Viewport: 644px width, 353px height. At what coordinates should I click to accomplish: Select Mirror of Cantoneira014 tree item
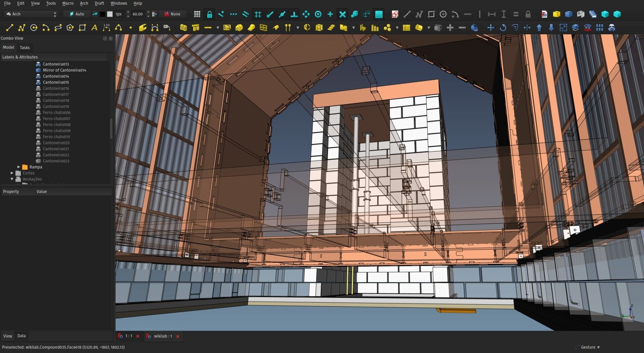[x=64, y=70]
